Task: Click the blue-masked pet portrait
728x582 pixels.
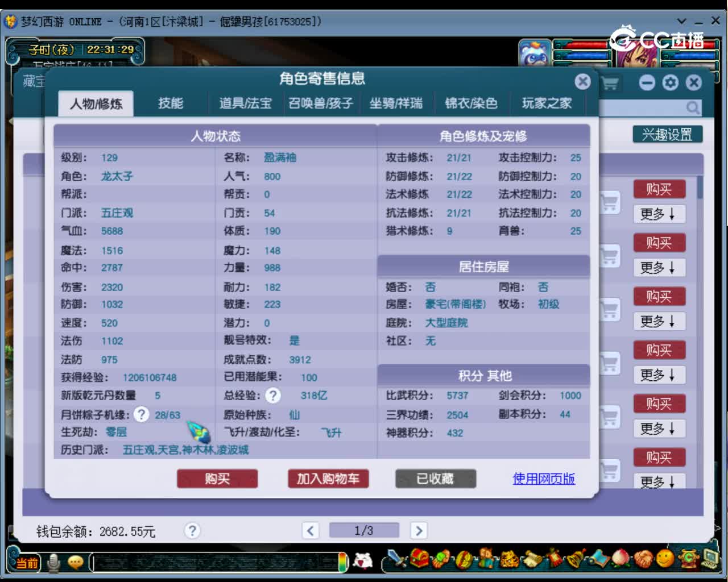Action: [x=535, y=54]
